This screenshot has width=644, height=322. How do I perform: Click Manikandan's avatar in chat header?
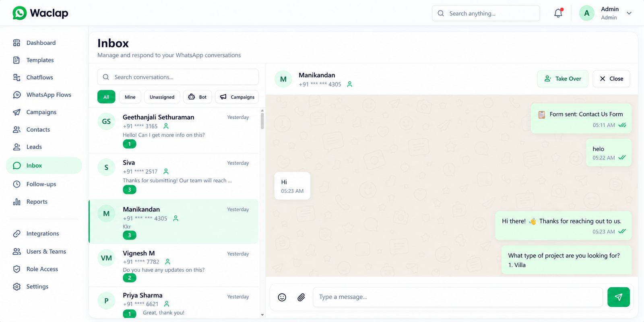[x=283, y=79]
